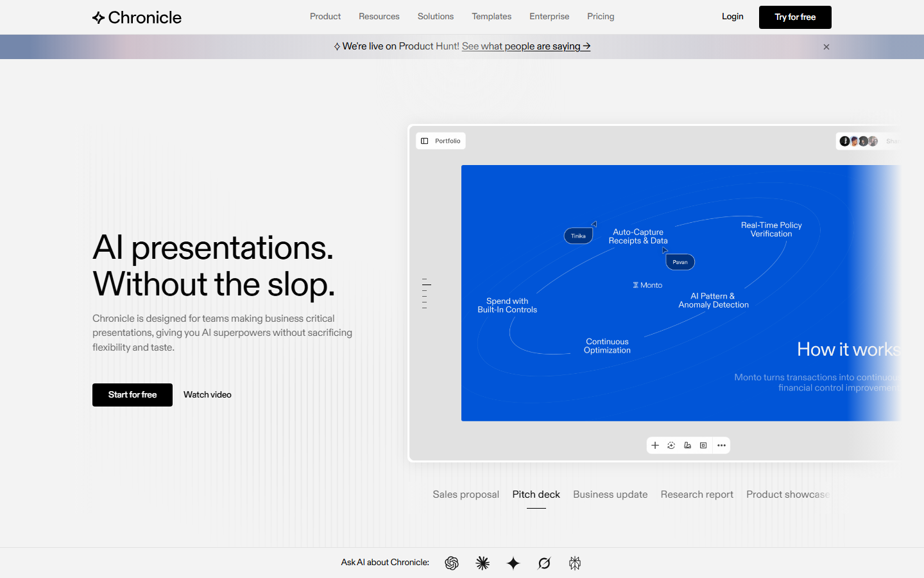Click the AI regenerate icon below the slide

pos(671,445)
